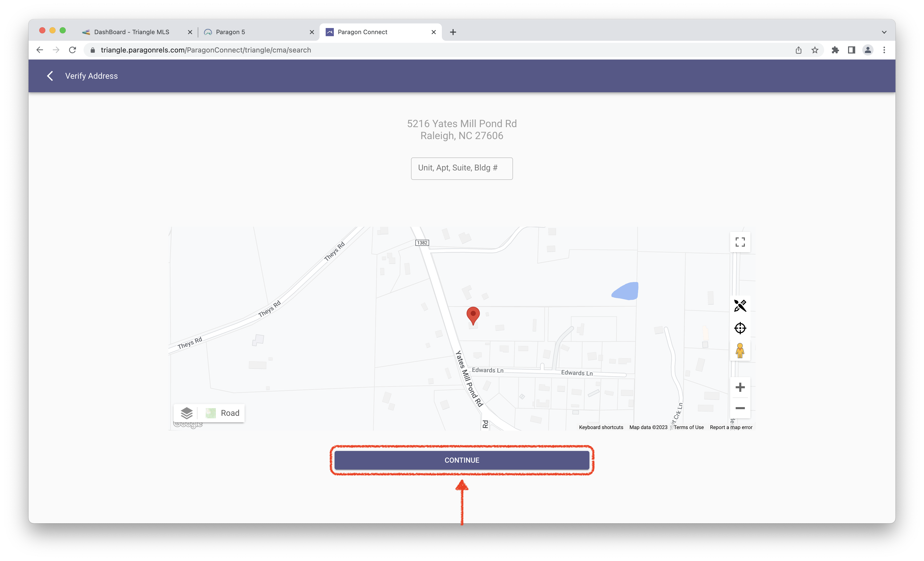
Task: Click the Raleigh, NC 27606 text
Action: [x=462, y=136]
